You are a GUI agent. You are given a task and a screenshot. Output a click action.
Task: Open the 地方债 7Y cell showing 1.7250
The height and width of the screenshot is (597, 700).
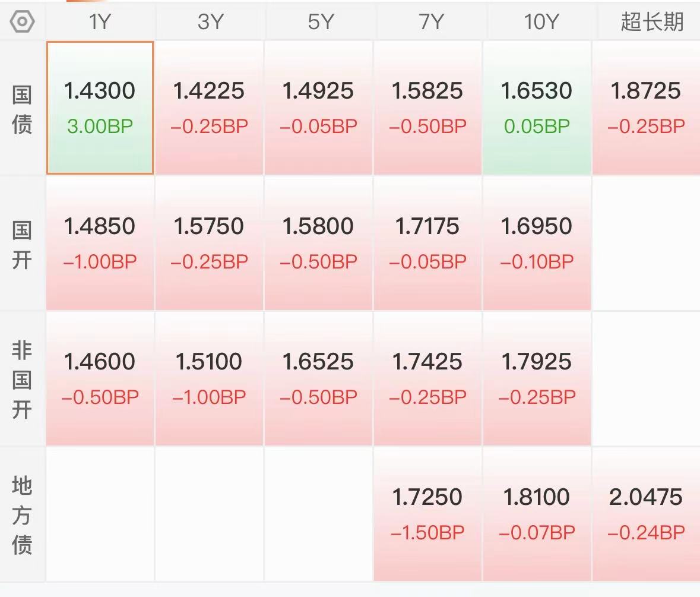tap(427, 514)
